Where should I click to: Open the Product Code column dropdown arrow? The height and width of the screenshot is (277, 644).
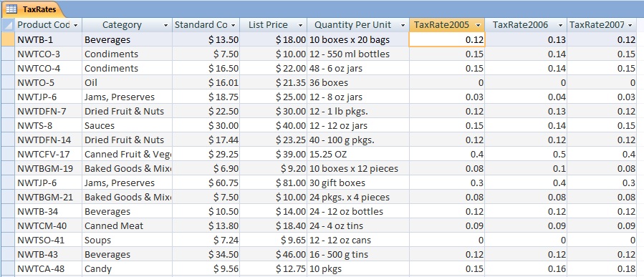click(75, 26)
